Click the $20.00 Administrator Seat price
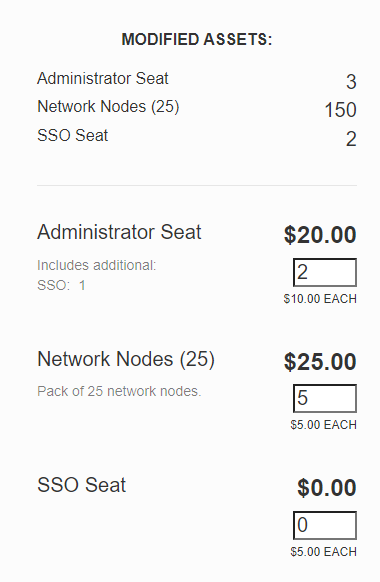 tap(320, 235)
